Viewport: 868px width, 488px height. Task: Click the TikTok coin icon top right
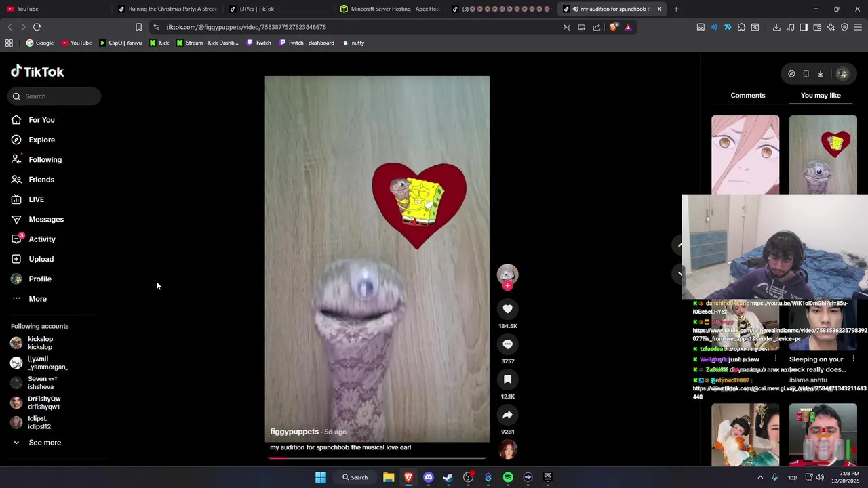791,74
